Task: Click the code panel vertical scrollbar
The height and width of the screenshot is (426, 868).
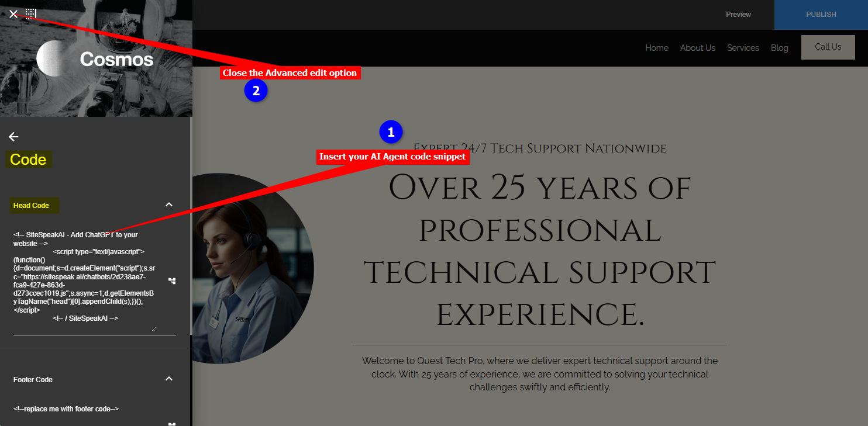Action: point(191,226)
